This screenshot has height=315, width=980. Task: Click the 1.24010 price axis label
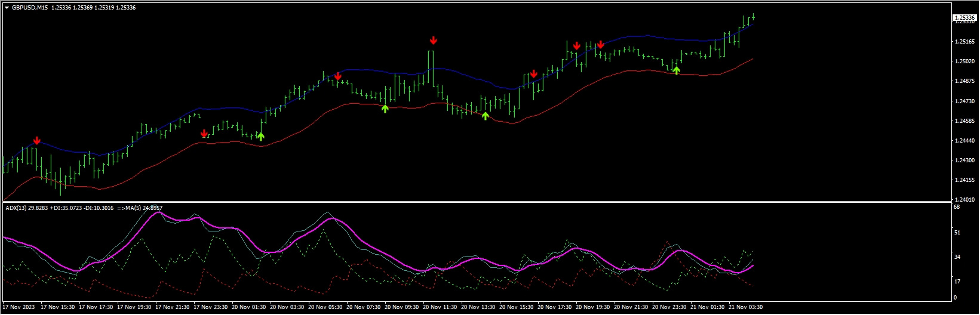965,200
